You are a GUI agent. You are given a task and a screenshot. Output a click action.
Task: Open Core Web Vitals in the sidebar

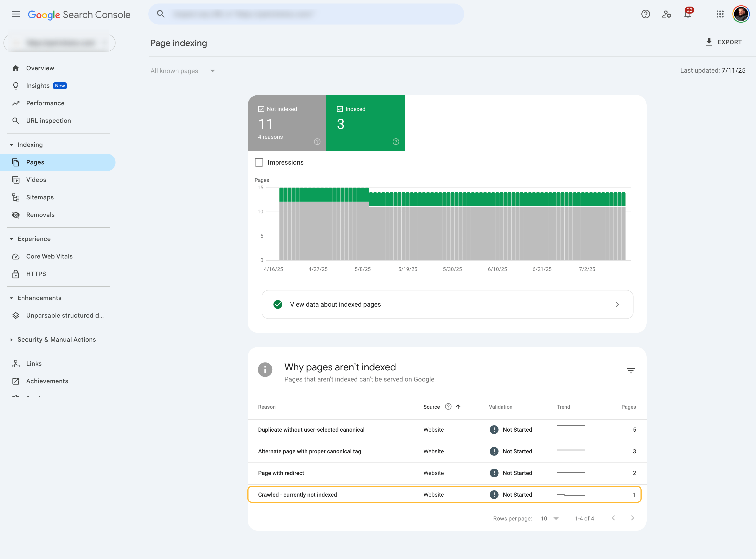pos(49,257)
